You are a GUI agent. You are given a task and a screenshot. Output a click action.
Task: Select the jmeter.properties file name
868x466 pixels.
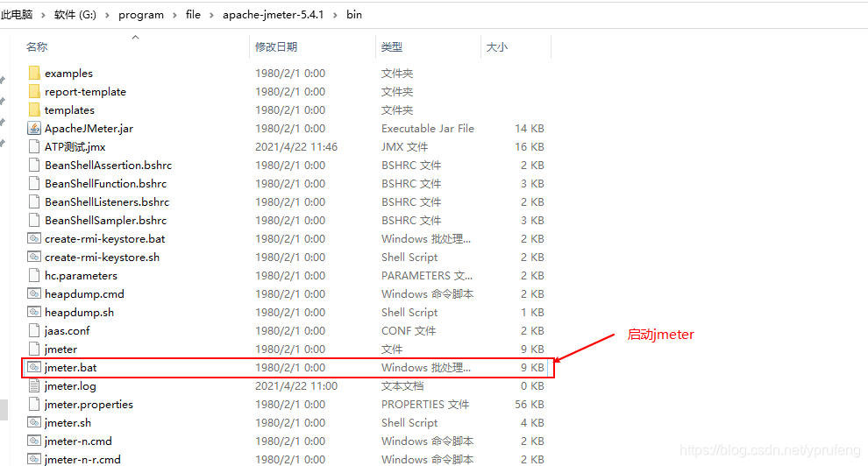pos(89,405)
